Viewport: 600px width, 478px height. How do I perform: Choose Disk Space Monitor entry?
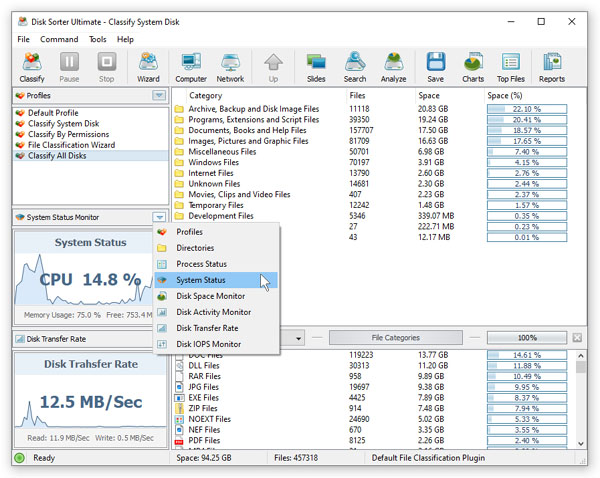tap(216, 296)
